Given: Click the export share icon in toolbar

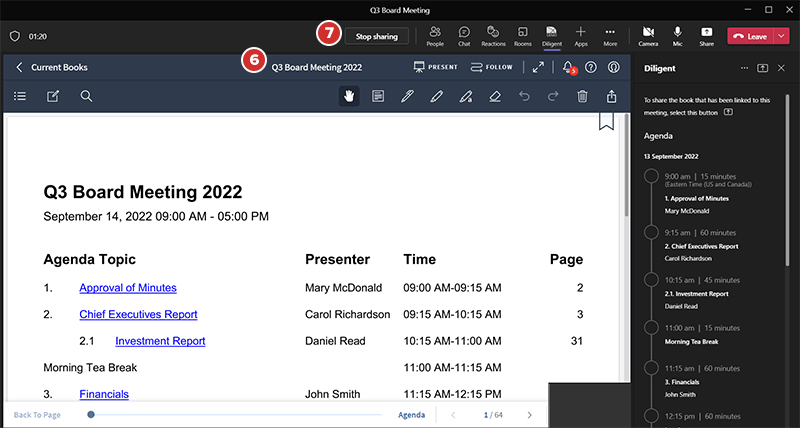Looking at the screenshot, I should click(x=612, y=96).
